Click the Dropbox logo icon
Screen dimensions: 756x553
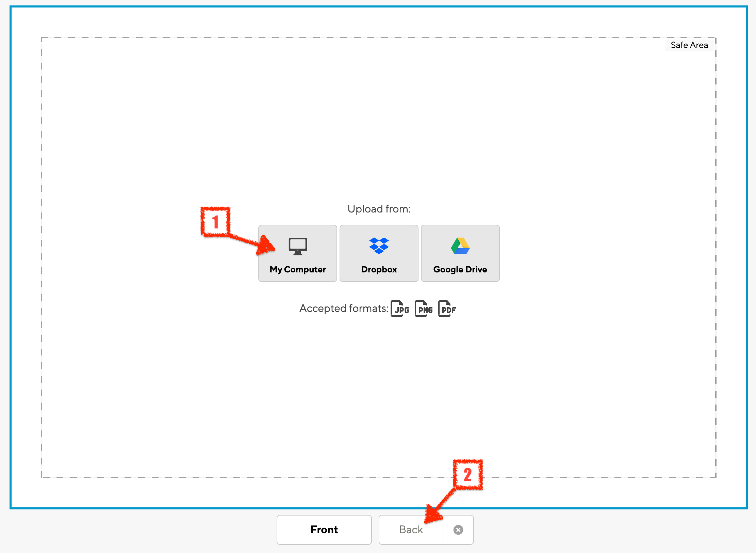379,246
